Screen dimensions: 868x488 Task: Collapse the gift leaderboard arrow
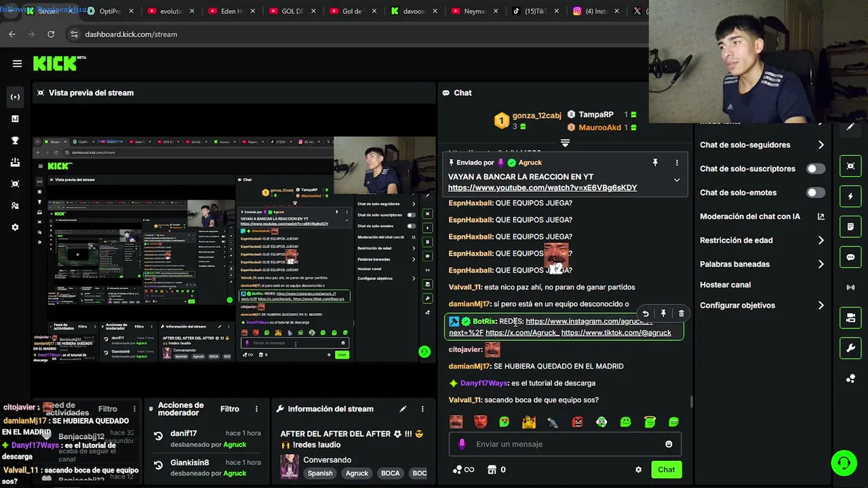click(565, 143)
